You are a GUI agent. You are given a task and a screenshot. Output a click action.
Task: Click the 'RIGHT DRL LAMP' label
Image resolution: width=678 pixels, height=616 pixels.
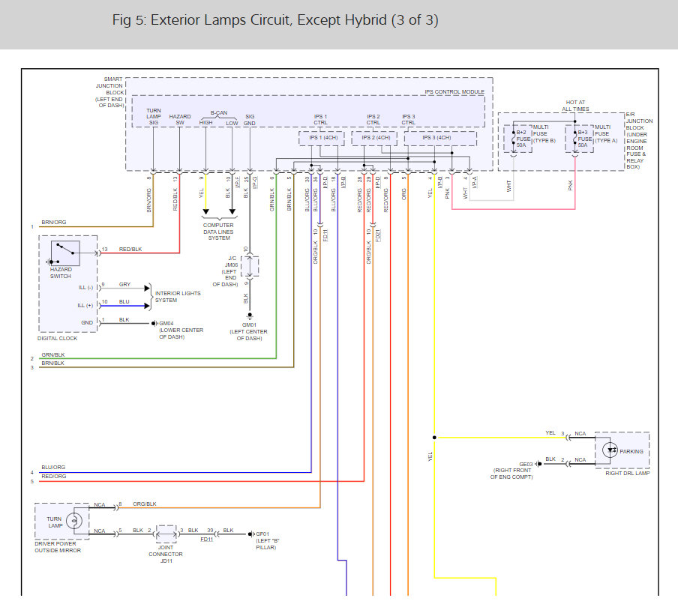(x=628, y=473)
